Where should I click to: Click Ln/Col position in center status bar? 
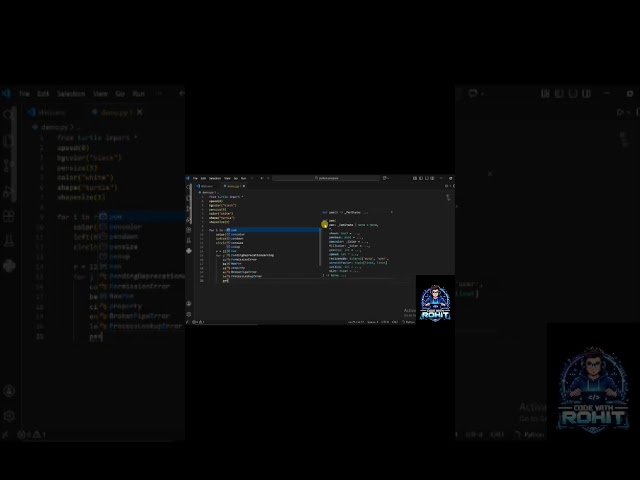point(356,322)
